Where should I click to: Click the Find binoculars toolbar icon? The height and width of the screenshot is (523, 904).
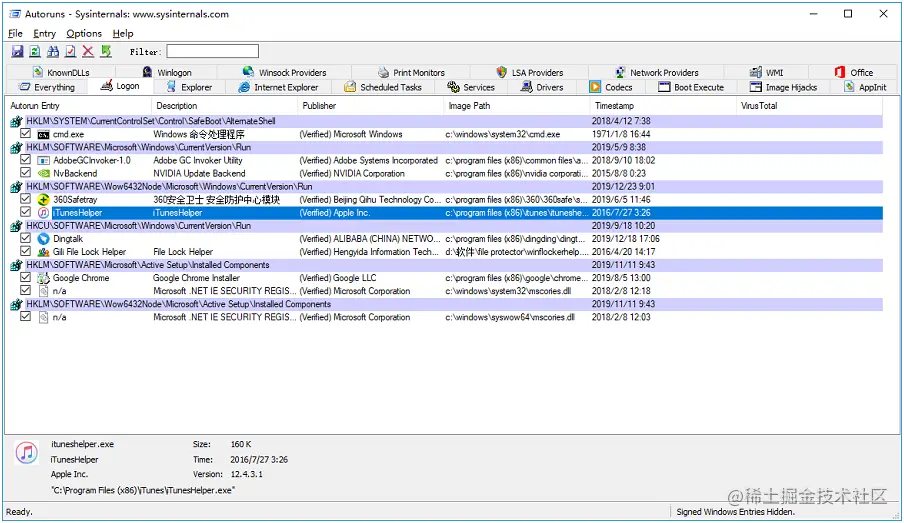pos(53,51)
